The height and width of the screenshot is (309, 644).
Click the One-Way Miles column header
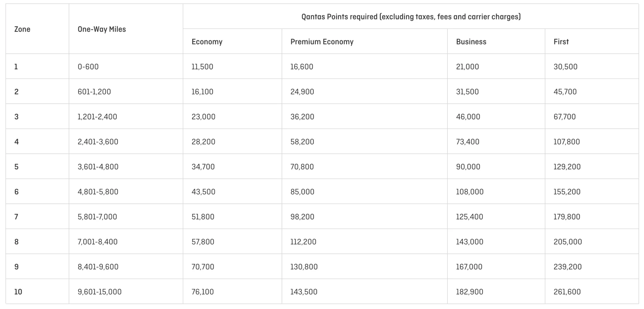point(102,29)
